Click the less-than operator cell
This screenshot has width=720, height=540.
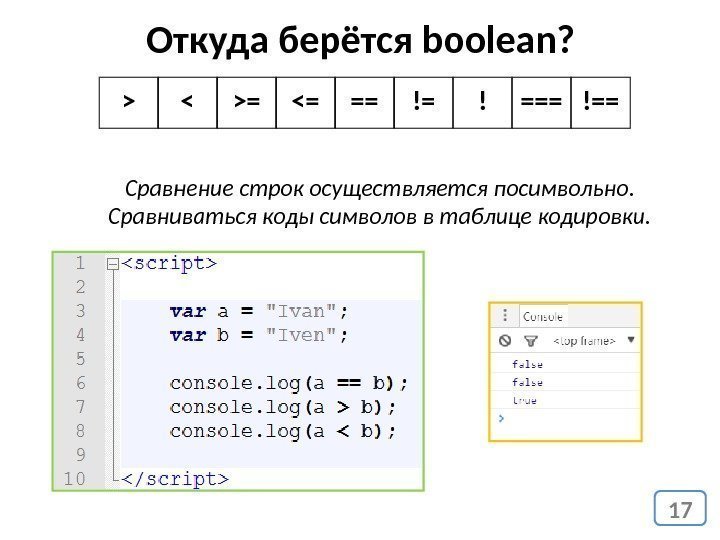pyautogui.click(x=187, y=102)
